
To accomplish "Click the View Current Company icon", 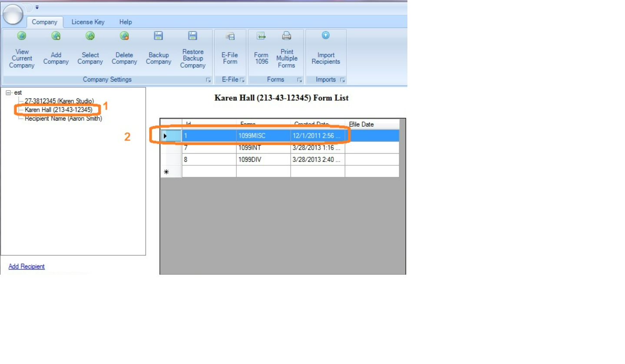I will pyautogui.click(x=22, y=36).
